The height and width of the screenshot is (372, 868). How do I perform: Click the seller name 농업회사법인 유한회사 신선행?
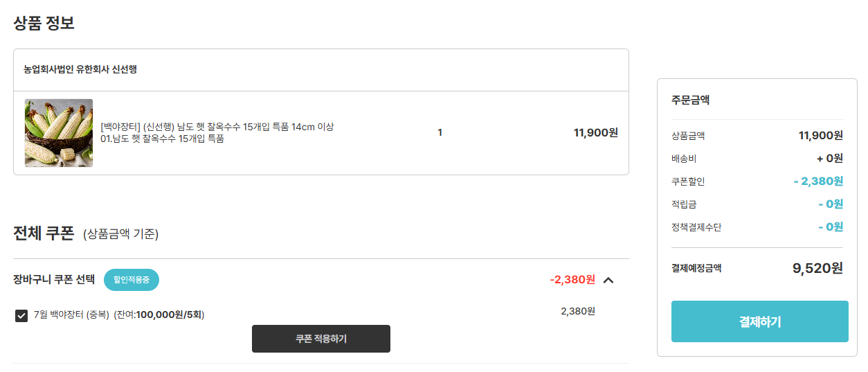(x=80, y=69)
